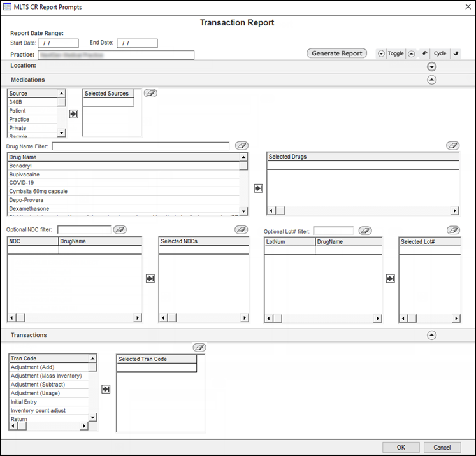Move drug to Selected Drugs arrow

pyautogui.click(x=258, y=189)
